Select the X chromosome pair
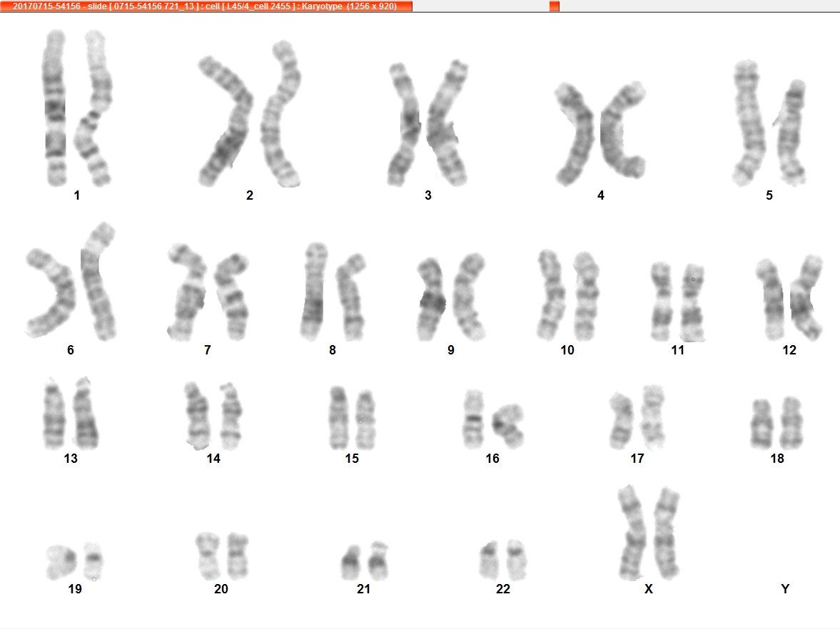Viewport: 840px width, 629px height. (649, 533)
